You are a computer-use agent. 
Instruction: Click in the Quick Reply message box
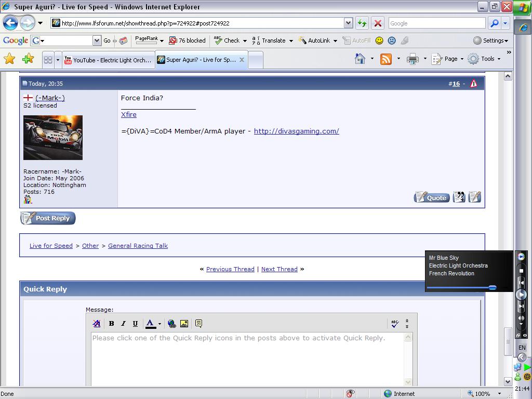click(247, 359)
